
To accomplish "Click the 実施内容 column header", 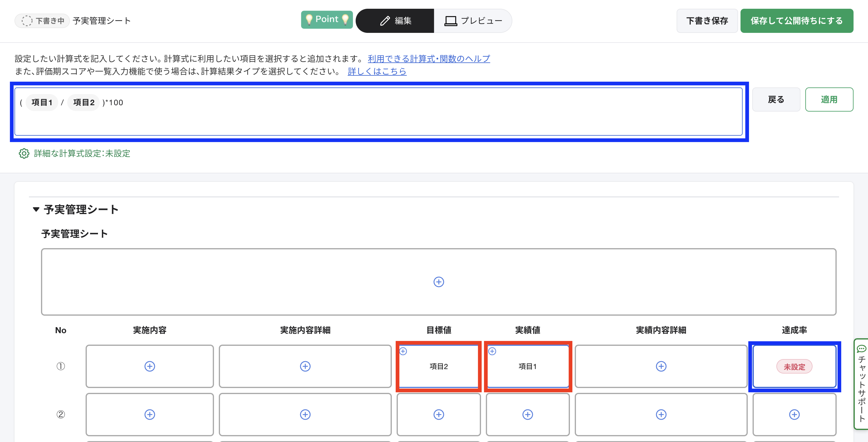I will 149,330.
